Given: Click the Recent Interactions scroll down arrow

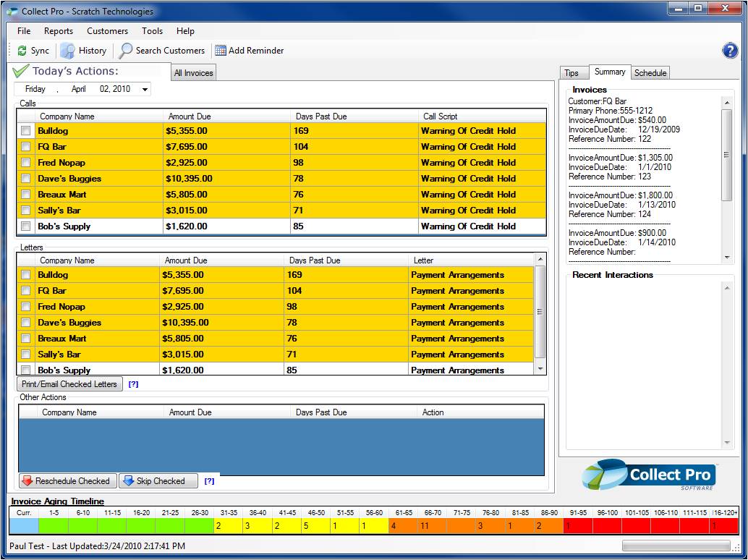Looking at the screenshot, I should coord(727,442).
